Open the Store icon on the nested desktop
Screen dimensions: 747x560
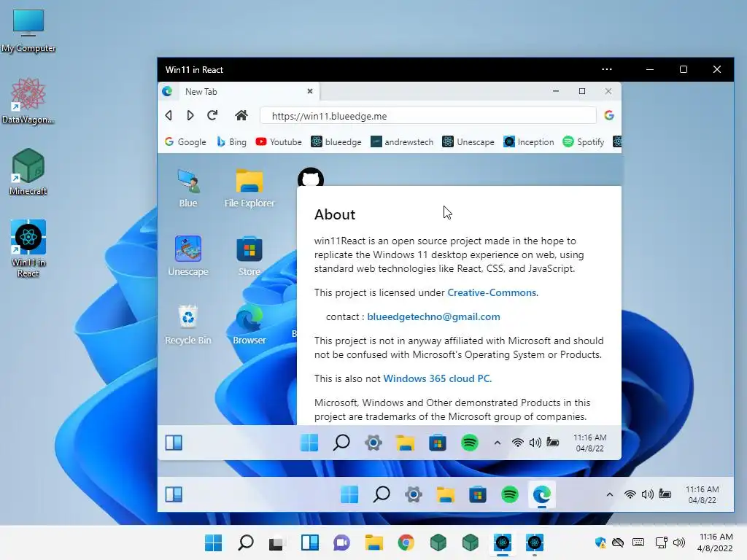point(249,256)
